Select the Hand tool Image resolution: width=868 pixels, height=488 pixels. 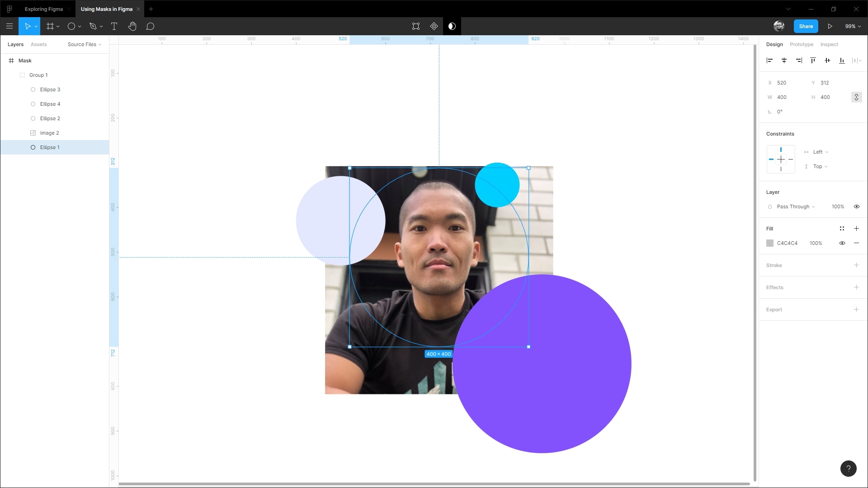tap(132, 26)
